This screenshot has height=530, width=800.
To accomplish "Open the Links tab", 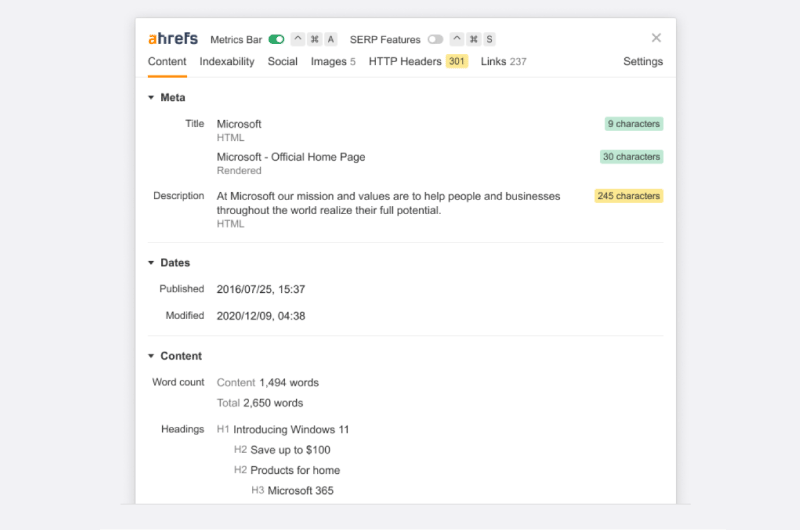I will (503, 62).
